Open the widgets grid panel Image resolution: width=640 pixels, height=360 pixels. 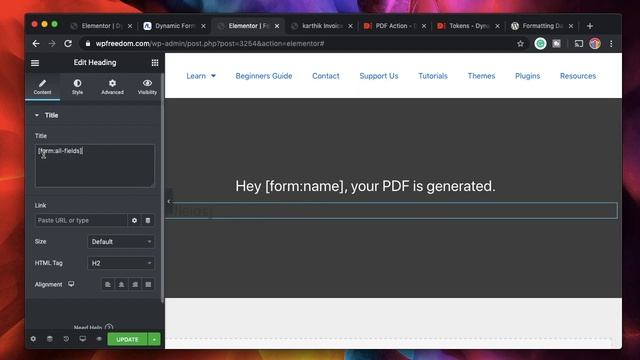(155, 63)
